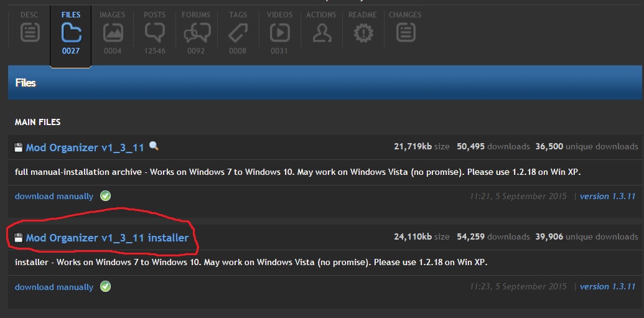The image size is (644, 318).
Task: Click the MAIN FILES heading
Action: click(x=38, y=122)
